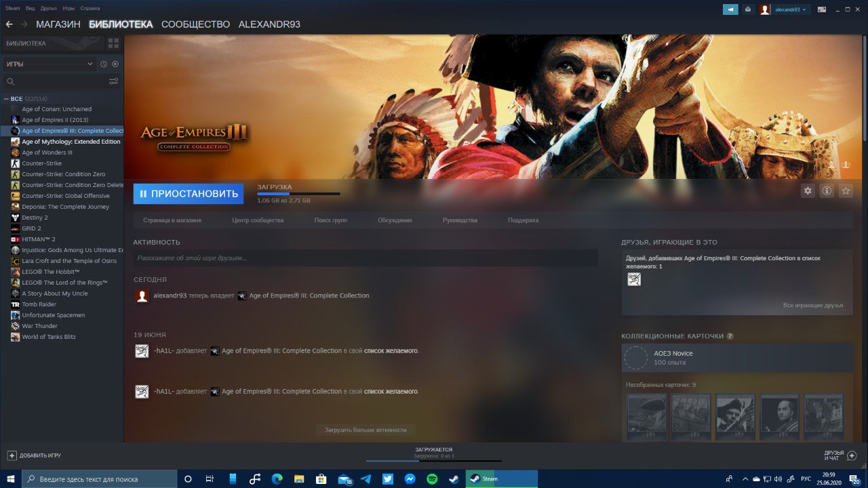Open game settings gear icon
The height and width of the screenshot is (488, 868).
coord(808,191)
